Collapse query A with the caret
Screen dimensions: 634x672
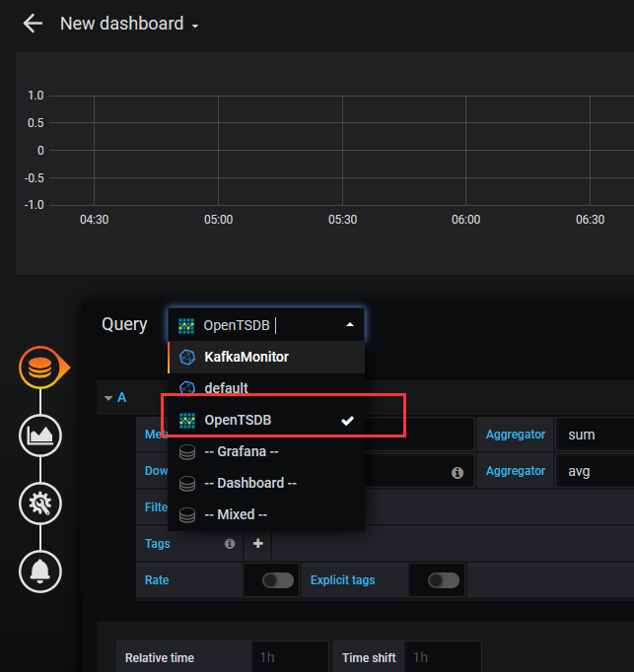[x=108, y=398]
